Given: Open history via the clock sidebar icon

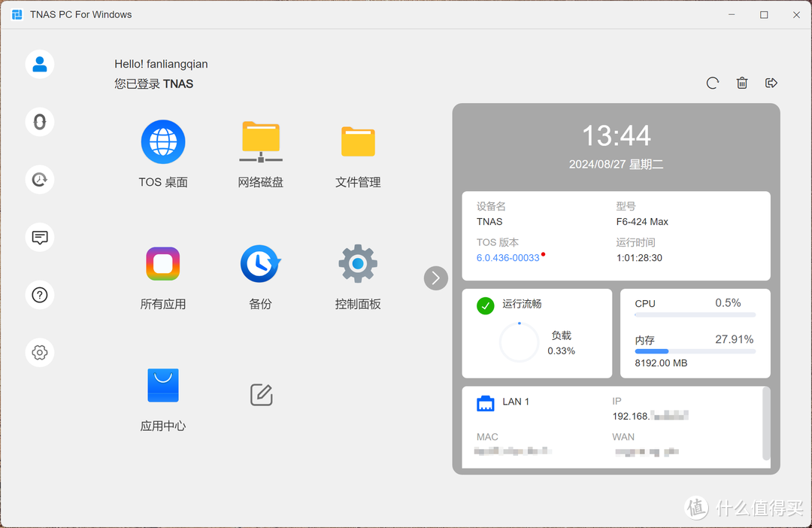Looking at the screenshot, I should point(39,180).
